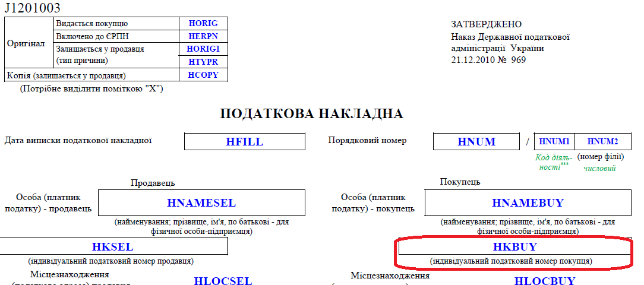This screenshot has width=644, height=285.
Task: Click the HNUM2 branch number field
Action: click(602, 142)
